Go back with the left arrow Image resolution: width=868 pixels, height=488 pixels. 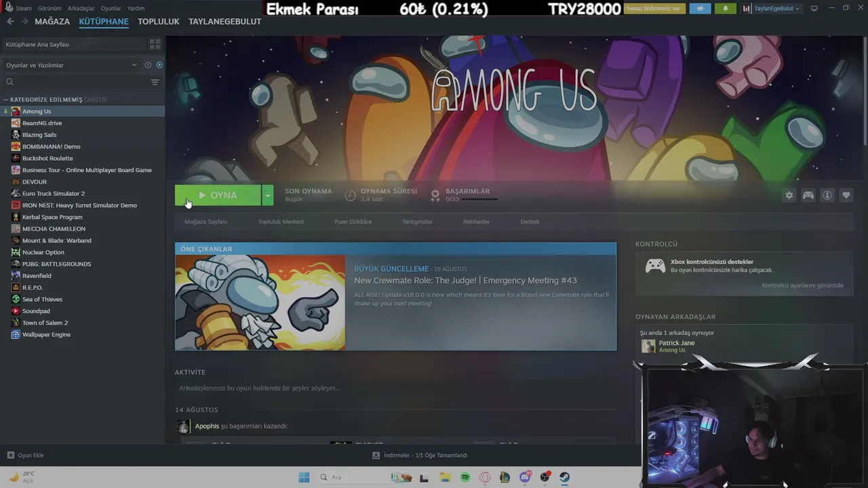[10, 22]
